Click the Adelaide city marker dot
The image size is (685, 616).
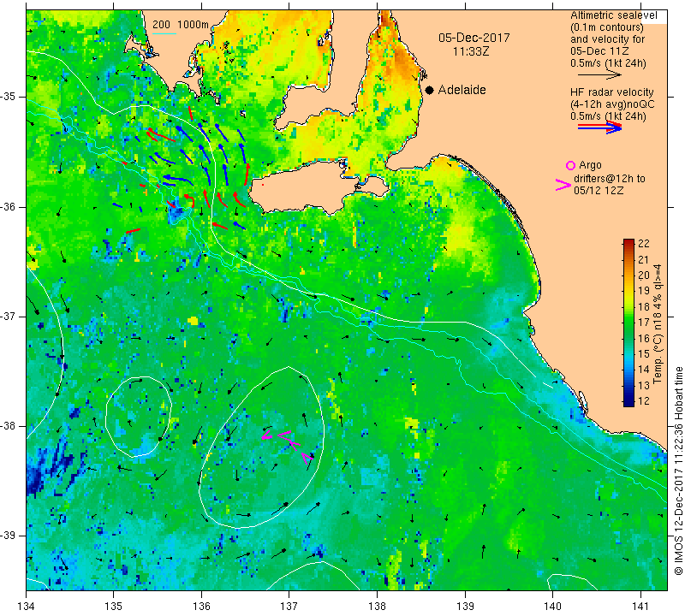pos(430,90)
